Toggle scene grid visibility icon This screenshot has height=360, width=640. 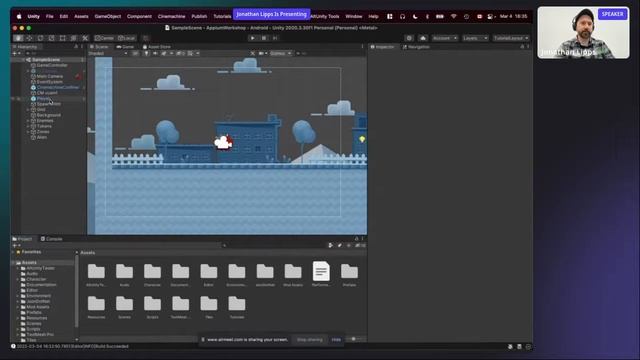coord(191,53)
